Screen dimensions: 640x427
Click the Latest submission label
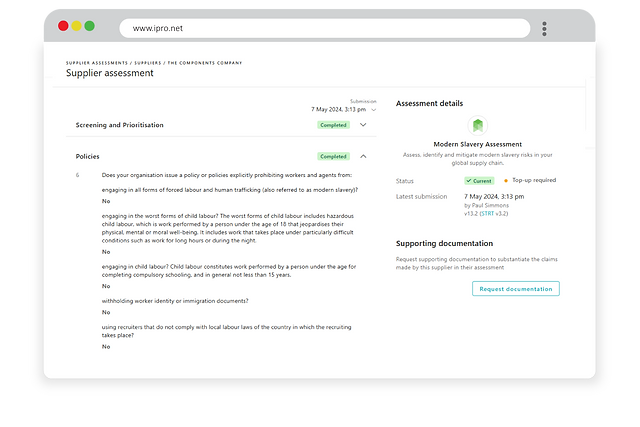[x=421, y=197]
